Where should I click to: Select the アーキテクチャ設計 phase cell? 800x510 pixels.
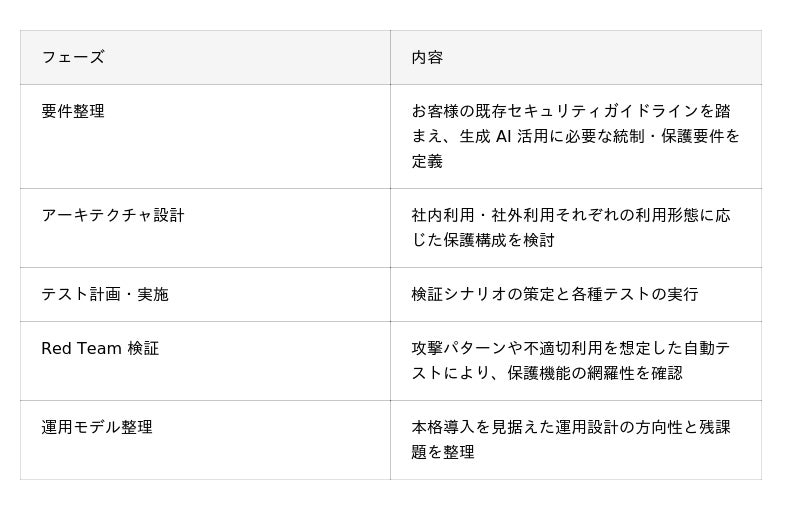click(x=113, y=215)
